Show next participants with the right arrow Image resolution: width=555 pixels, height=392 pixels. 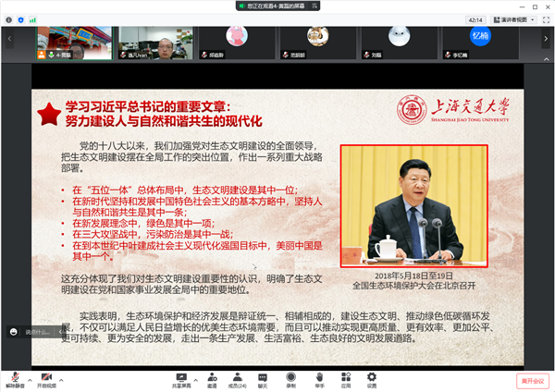tap(546, 39)
